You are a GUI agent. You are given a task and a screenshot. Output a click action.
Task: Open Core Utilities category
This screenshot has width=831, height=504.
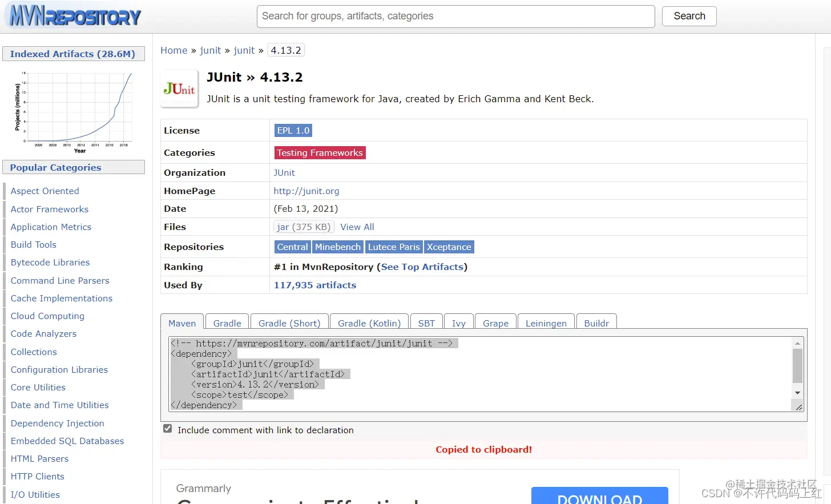coord(38,387)
